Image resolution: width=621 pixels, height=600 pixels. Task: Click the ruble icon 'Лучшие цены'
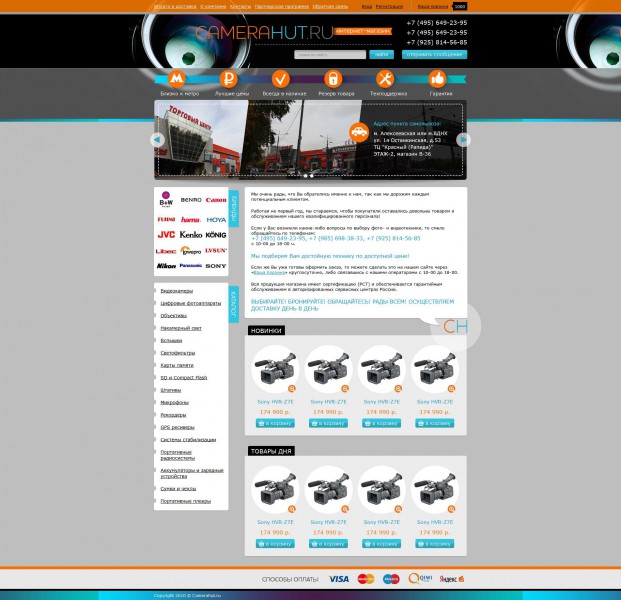229,79
